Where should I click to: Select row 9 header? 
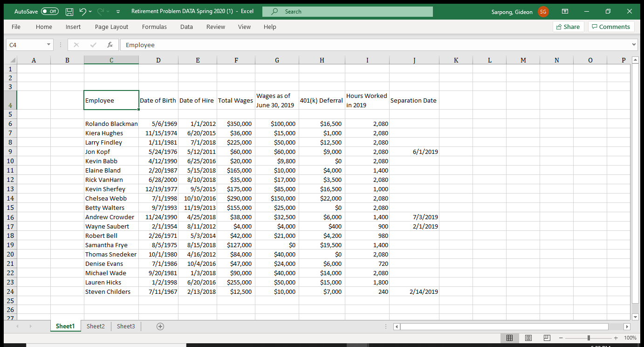11,152
